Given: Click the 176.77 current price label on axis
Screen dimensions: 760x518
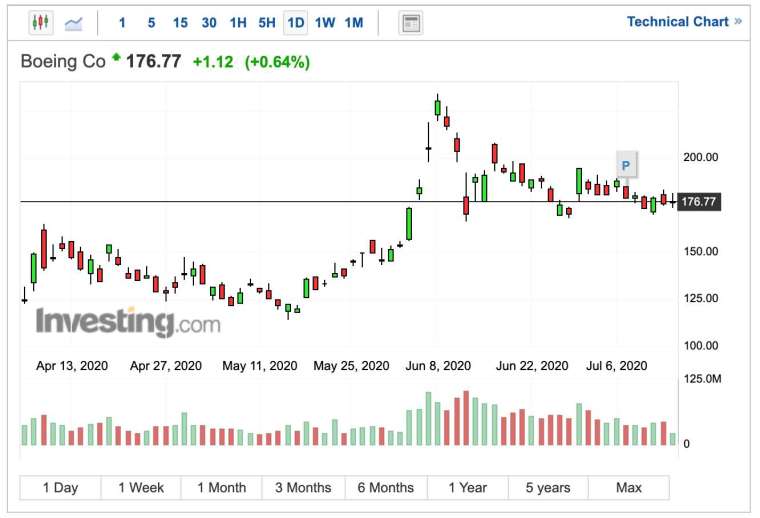Looking at the screenshot, I should (698, 202).
